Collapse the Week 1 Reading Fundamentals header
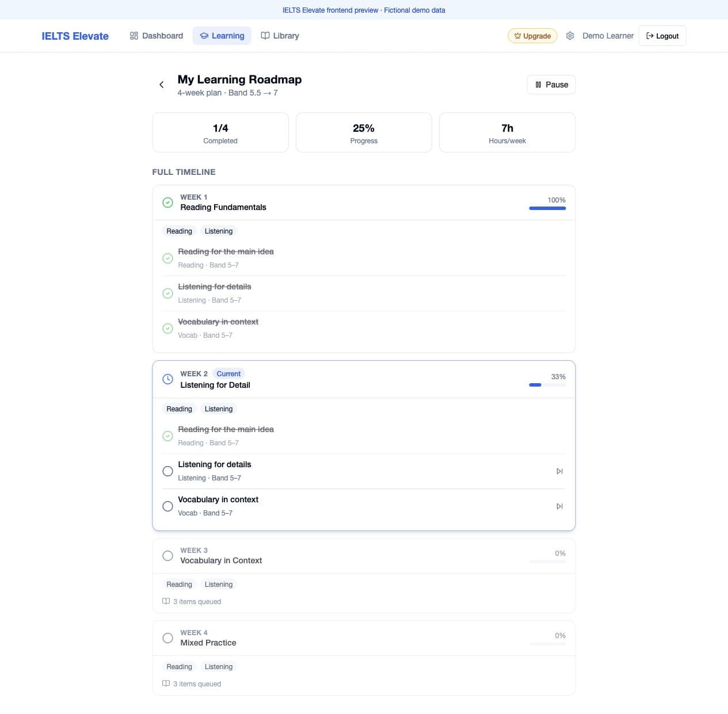This screenshot has width=728, height=714. click(x=364, y=203)
